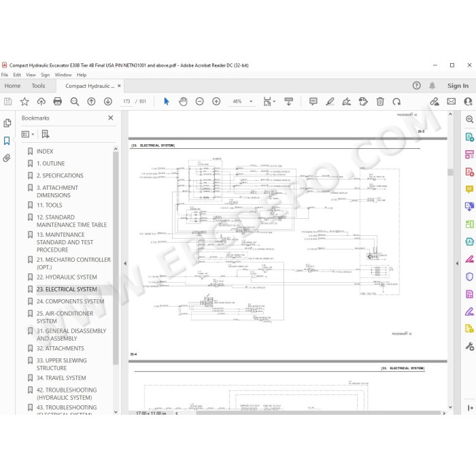Open the Attachments paperclip panel
The height and width of the screenshot is (476, 476).
click(7, 158)
